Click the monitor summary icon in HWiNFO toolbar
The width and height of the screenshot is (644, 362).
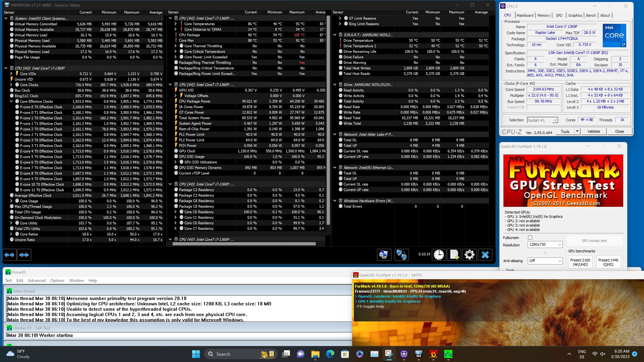tap(383, 255)
